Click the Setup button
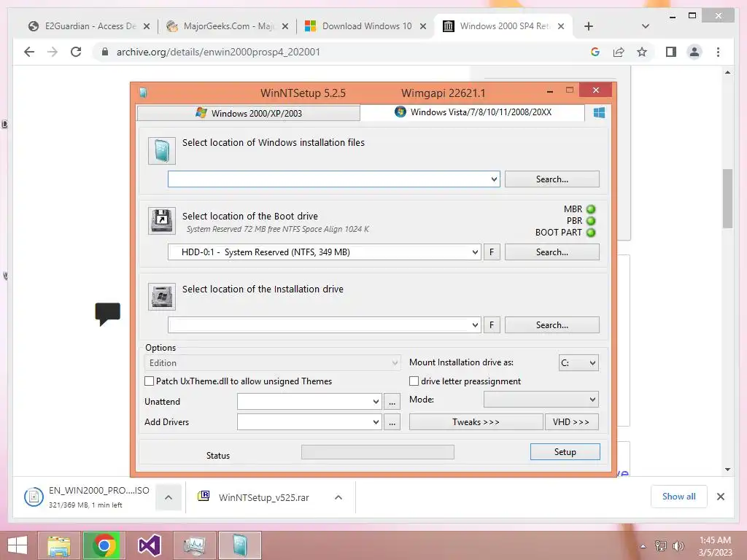747x560 pixels. coord(565,452)
